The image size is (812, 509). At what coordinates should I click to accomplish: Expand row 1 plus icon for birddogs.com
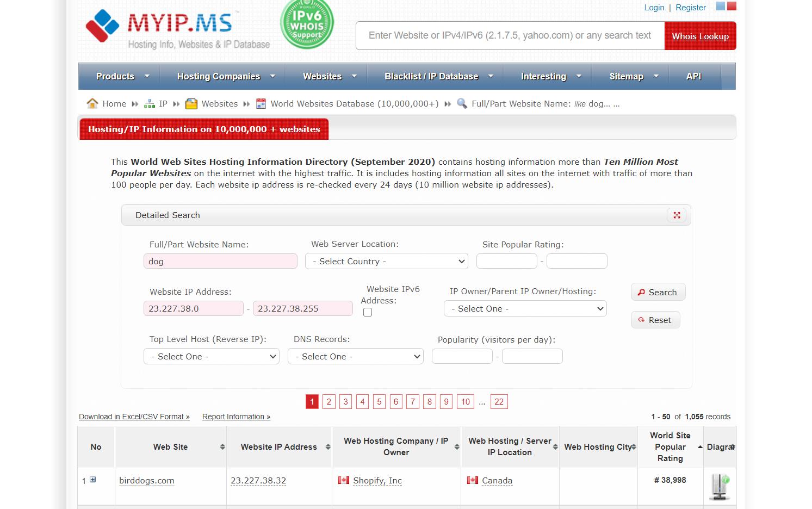coord(93,480)
